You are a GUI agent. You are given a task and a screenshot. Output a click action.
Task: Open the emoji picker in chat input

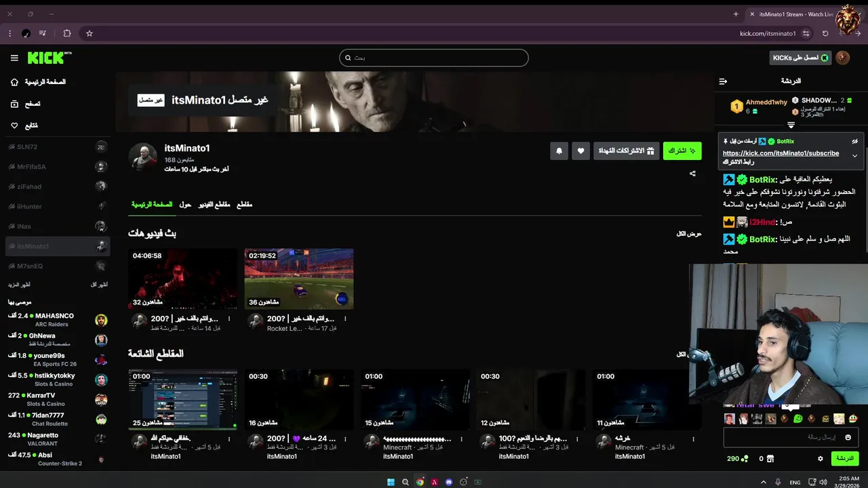[x=849, y=437]
